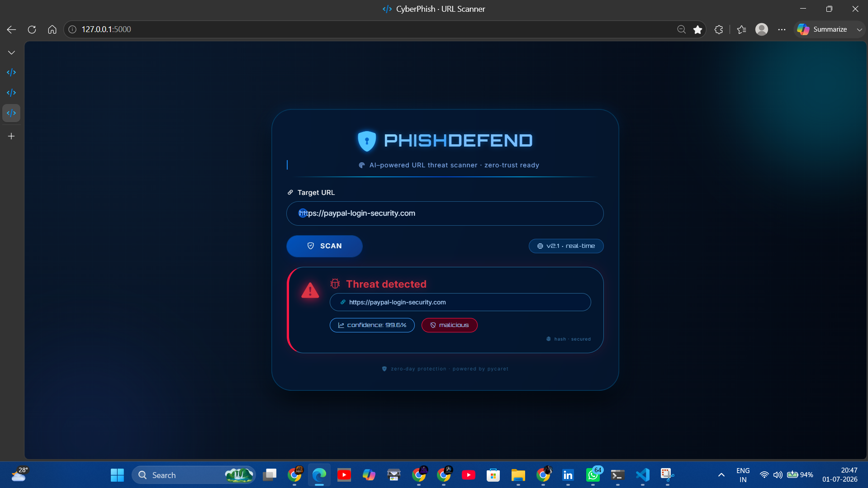Reload the page with the refresh icon

(32, 29)
